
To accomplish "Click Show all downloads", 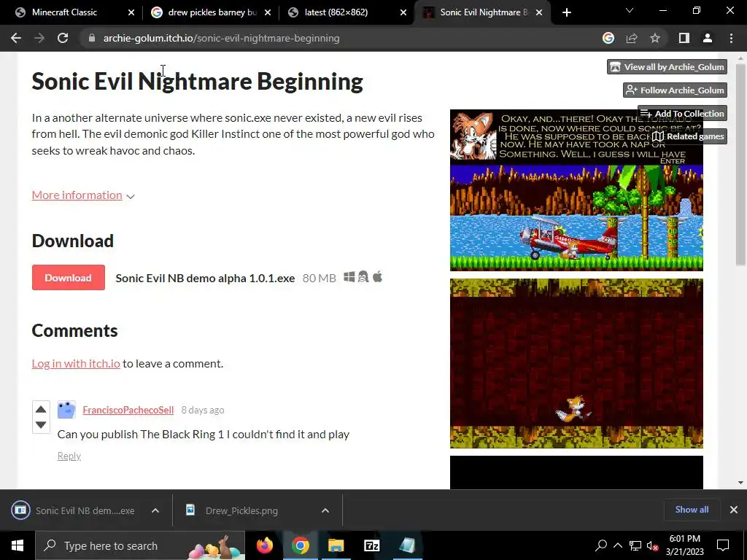I will (692, 510).
